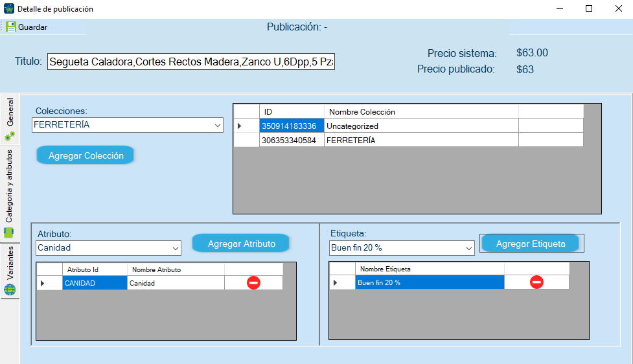The width and height of the screenshot is (633, 364).
Task: Minimize the Detalle de publicación window
Action: pyautogui.click(x=560, y=8)
